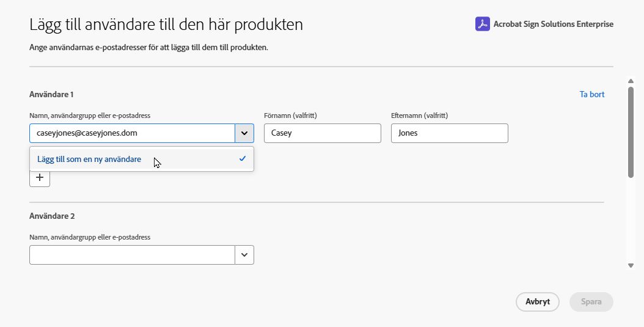Click the Acrobat Sign product logo icon

[483, 24]
